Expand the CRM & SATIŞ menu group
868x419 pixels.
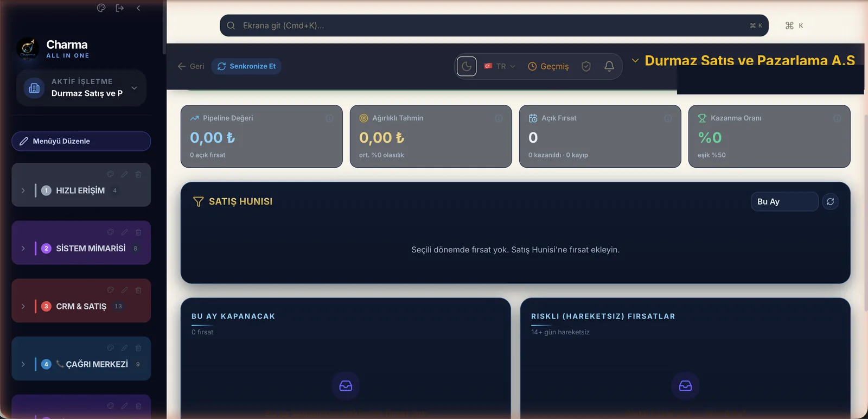[23, 306]
